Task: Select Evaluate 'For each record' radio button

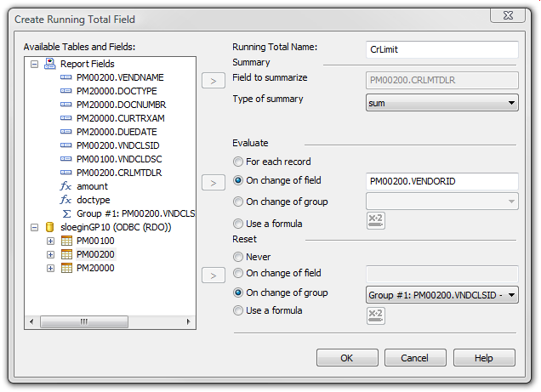Action: click(x=239, y=162)
